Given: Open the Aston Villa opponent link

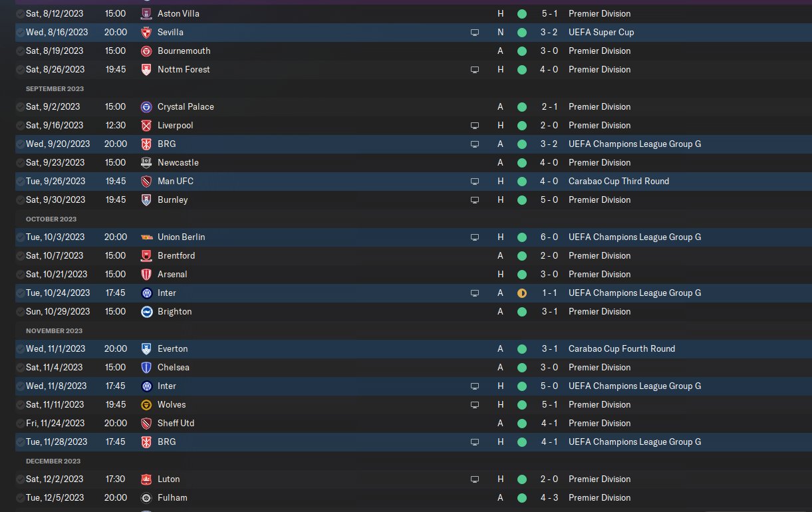Looking at the screenshot, I should pos(178,13).
